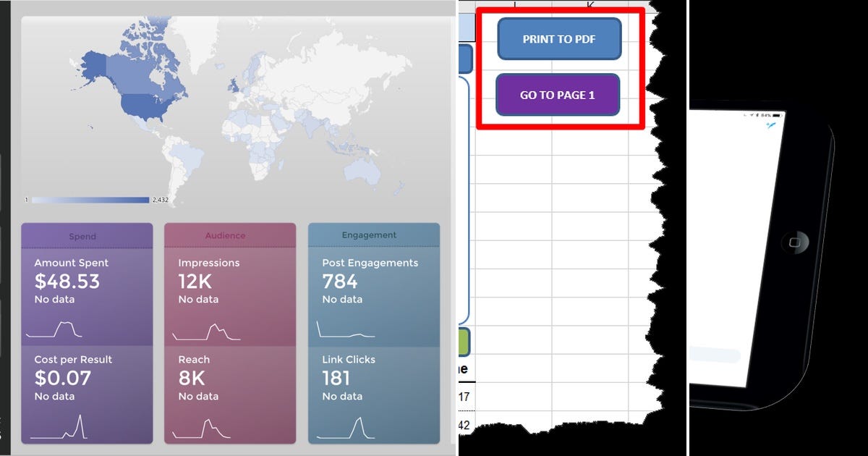This screenshot has width=868, height=456.
Task: Click the GO TO PAGE 1 button
Action: (557, 94)
